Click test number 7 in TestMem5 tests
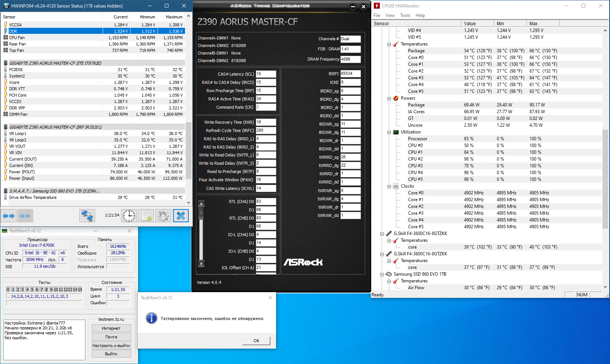This screenshot has height=364, width=610. [x=42, y=290]
